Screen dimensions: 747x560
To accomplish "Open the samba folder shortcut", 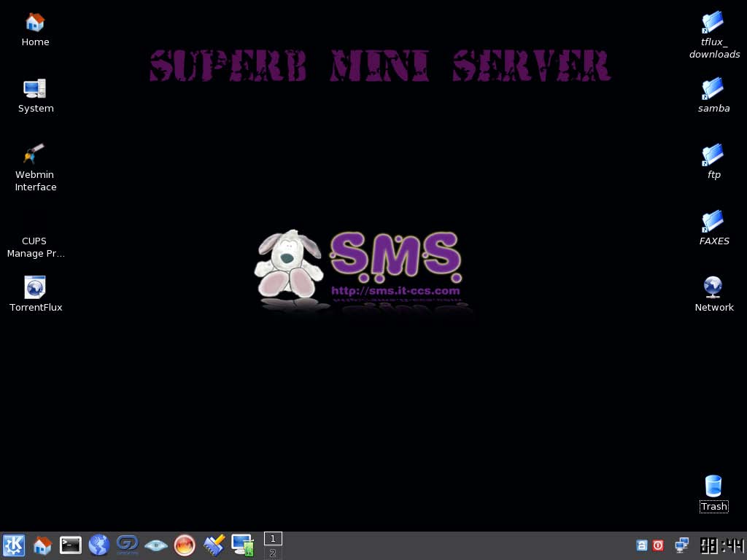I will 713,89.
